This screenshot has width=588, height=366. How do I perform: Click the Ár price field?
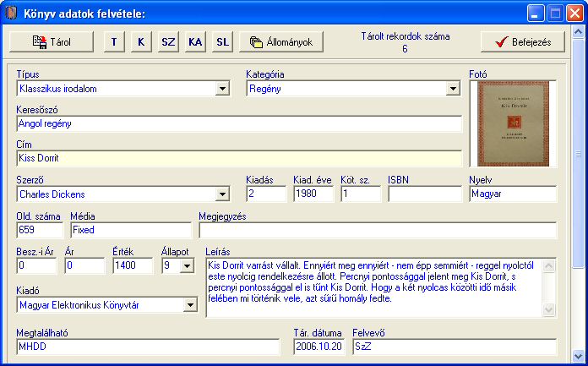click(84, 265)
